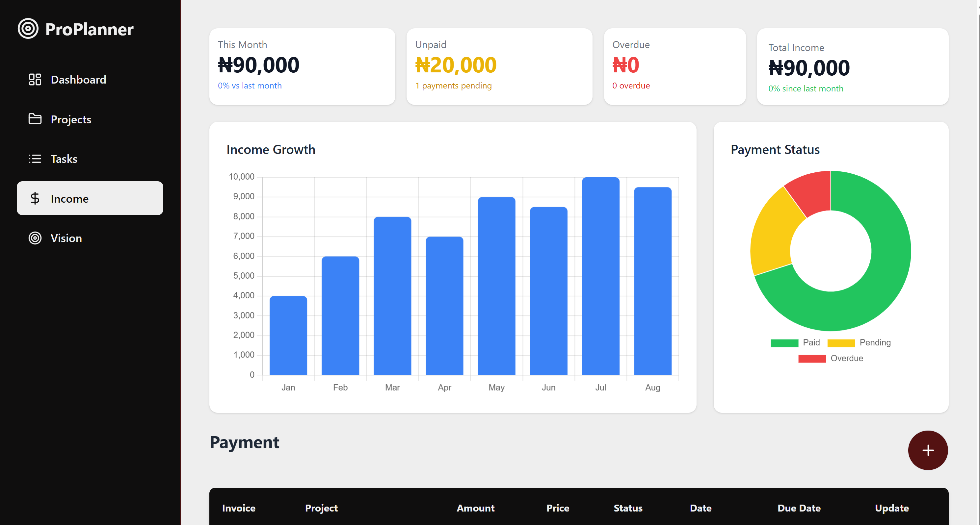Select the Dashboard grid icon
This screenshot has height=525, width=980.
click(35, 80)
